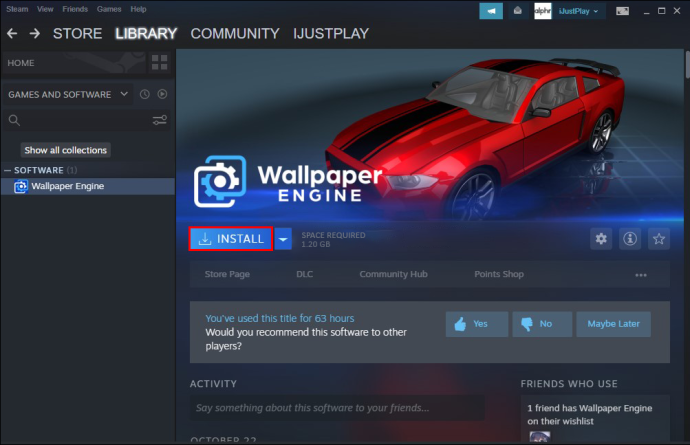Viewport: 690px width, 445px height.
Task: Maximize the Steam window
Action: tap(661, 11)
